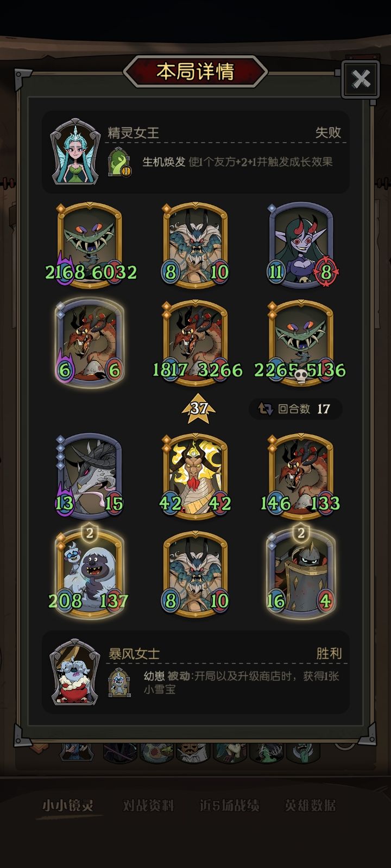Select the minion card with 2265/5136 stats
Image resolution: width=391 pixels, height=868 pixels.
click(x=301, y=343)
